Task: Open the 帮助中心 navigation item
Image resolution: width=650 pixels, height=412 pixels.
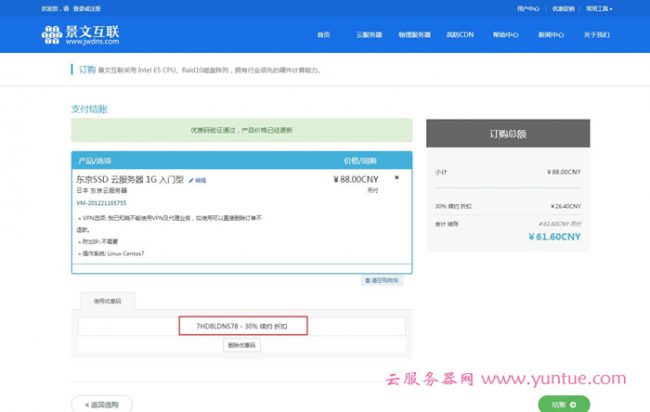Action: [506, 35]
